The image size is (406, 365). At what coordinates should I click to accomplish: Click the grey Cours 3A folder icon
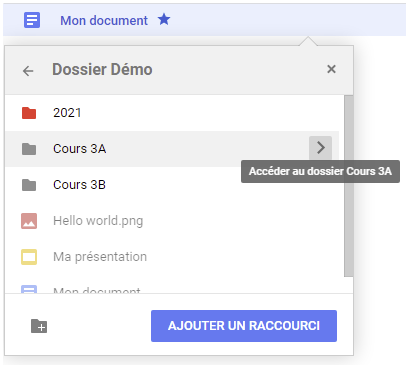(x=29, y=149)
